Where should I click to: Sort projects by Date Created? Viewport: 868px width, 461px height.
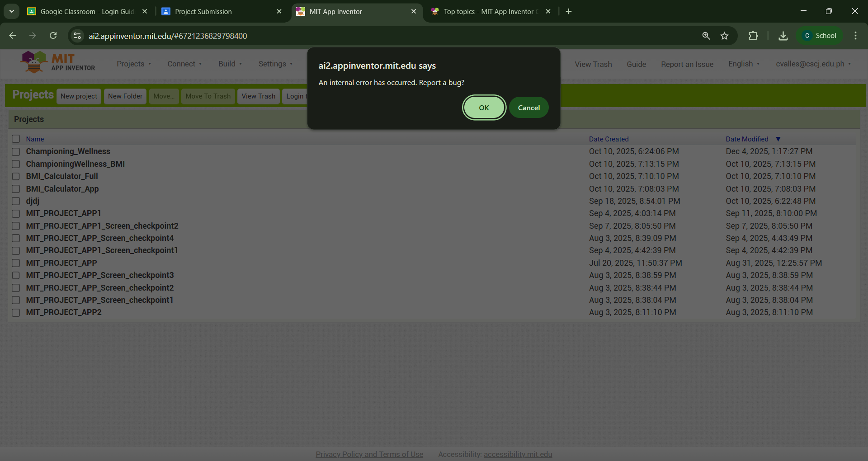pos(609,139)
